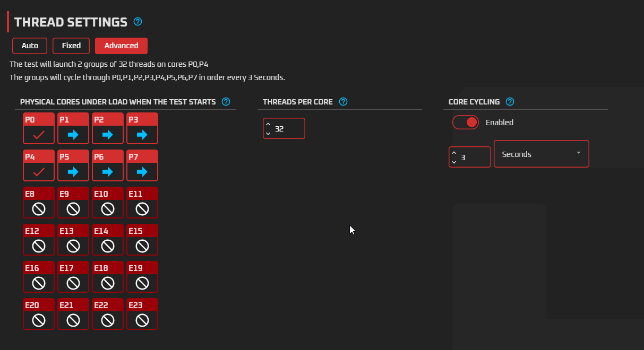644x350 pixels.
Task: Click the arrow icon on core P1
Action: (x=73, y=135)
